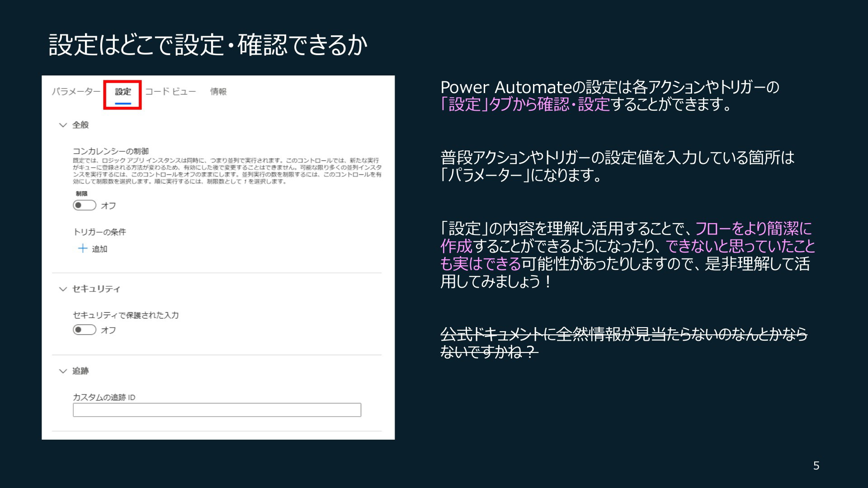The height and width of the screenshot is (488, 868).
Task: Toggle the コンカレンシー 制限 switch
Action: point(85,206)
